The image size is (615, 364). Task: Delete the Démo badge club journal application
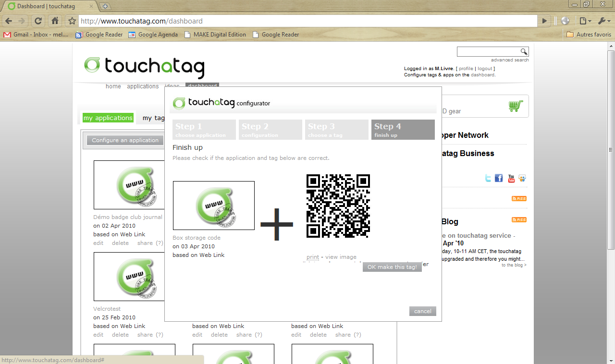121,243
